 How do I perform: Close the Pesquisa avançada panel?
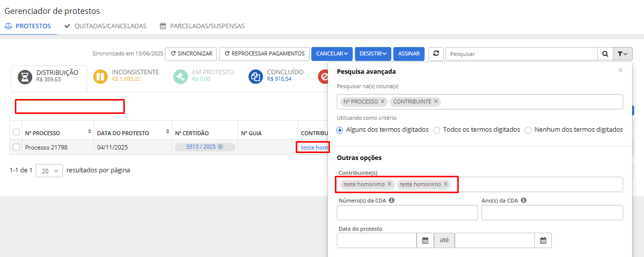pos(620,70)
